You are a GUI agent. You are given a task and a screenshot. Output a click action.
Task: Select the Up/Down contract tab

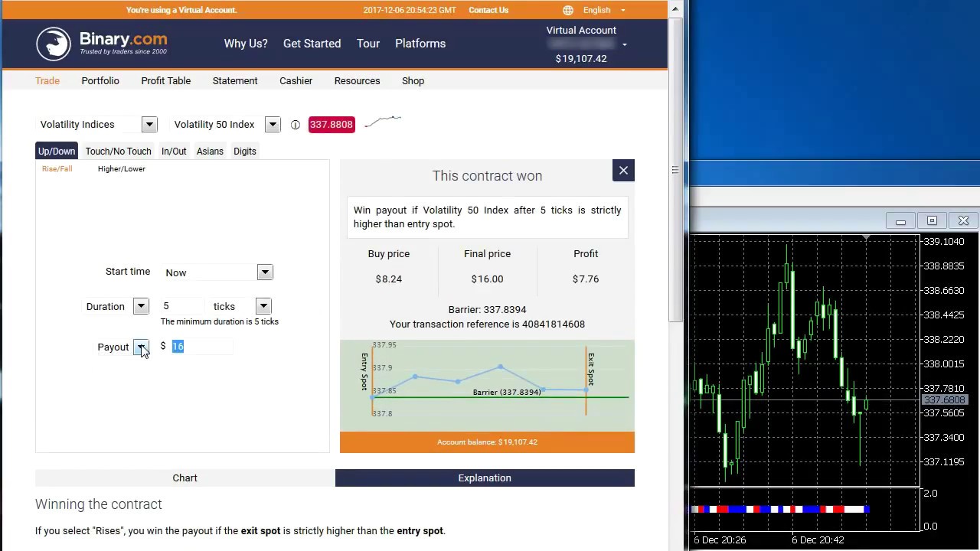57,152
